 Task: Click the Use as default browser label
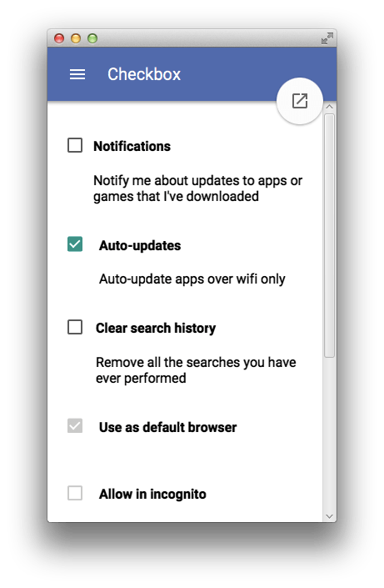[167, 427]
